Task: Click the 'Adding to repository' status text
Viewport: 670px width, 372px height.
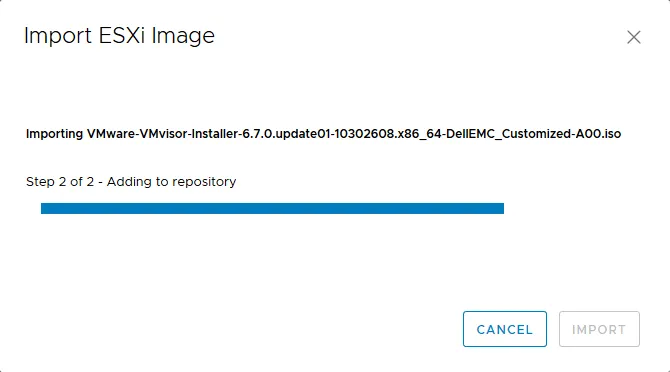Action: point(171,182)
